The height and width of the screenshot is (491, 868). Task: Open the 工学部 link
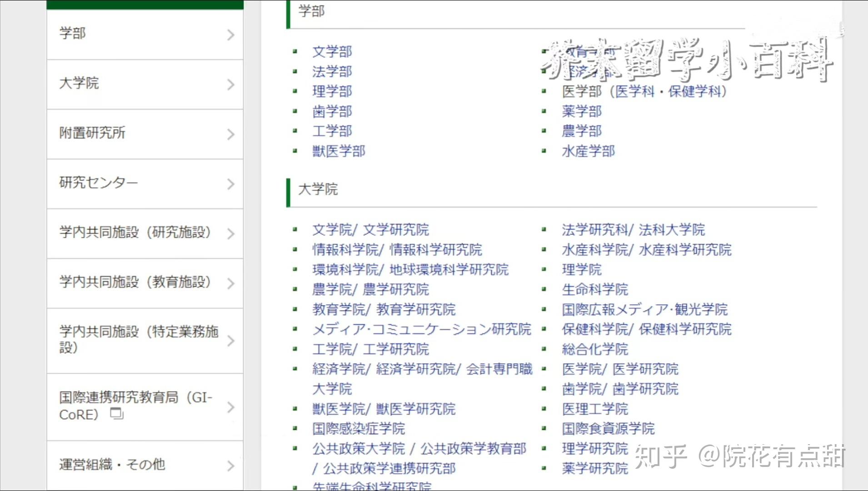(332, 131)
